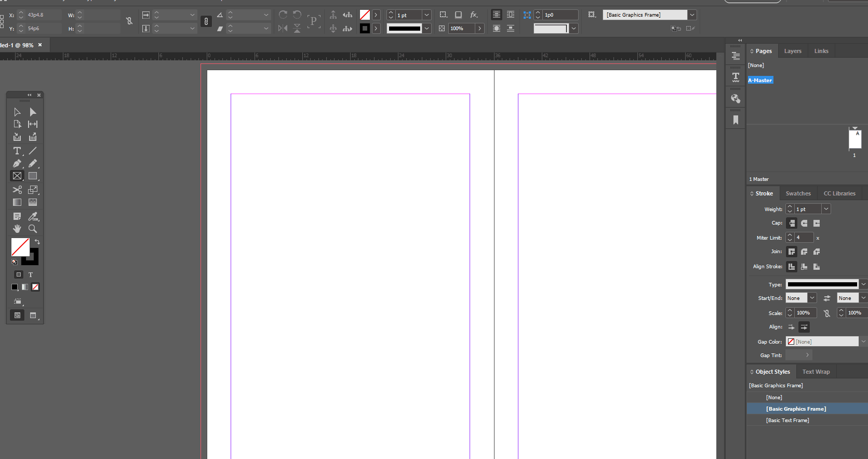The height and width of the screenshot is (459, 868).
Task: Toggle constrain width and height proportions
Action: click(129, 21)
